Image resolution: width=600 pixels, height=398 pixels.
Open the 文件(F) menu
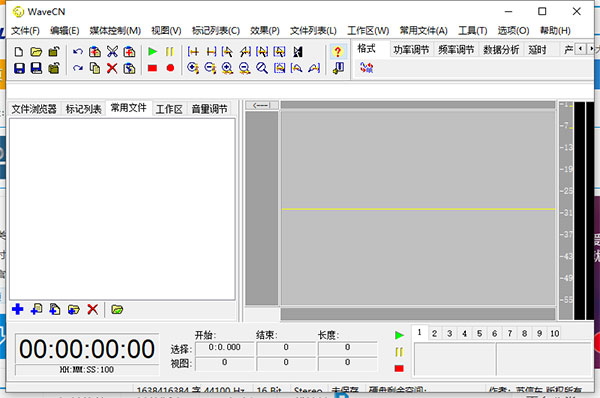pyautogui.click(x=25, y=31)
